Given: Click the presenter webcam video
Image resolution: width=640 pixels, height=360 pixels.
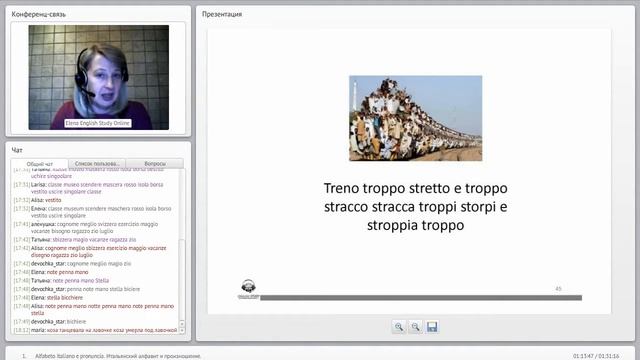Looking at the screenshot, I should coord(99,77).
